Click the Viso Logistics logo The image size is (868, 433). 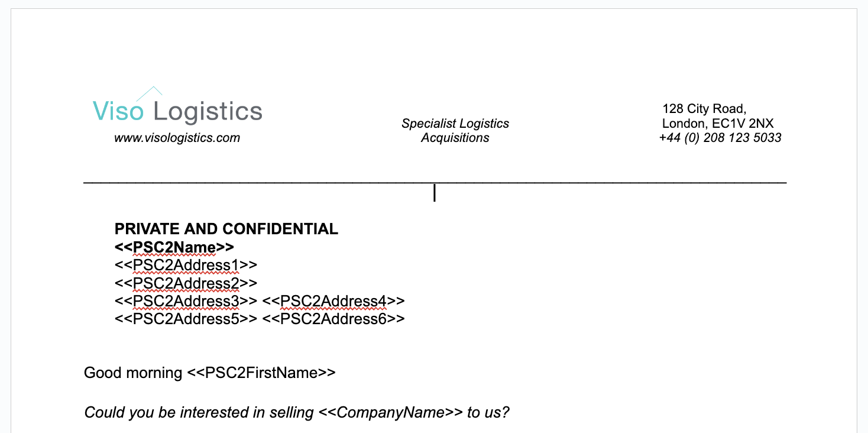177,111
